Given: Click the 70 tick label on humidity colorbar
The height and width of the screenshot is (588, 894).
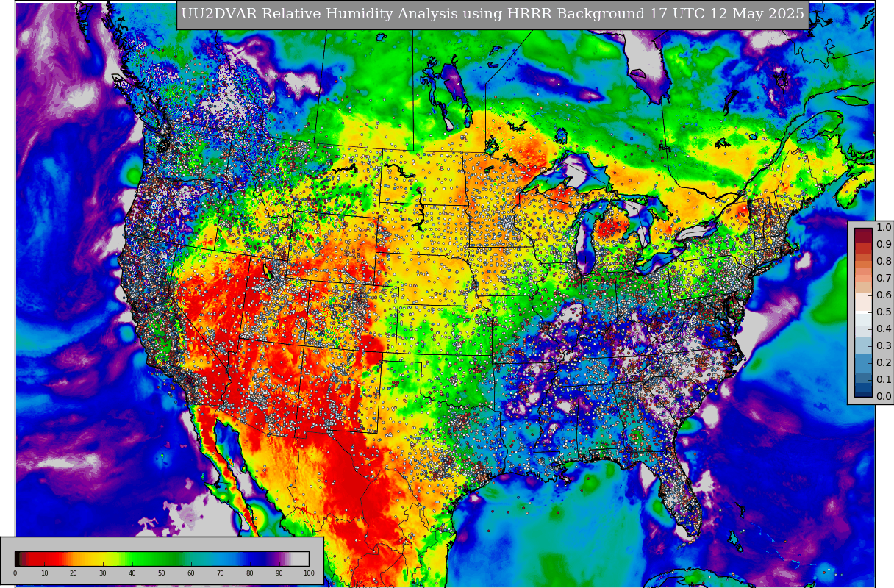Looking at the screenshot, I should click(x=221, y=573).
